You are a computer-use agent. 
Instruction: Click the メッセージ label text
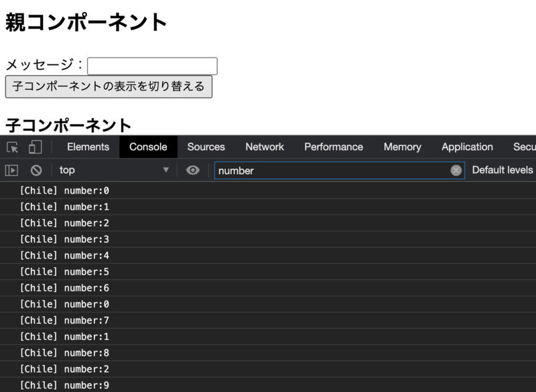44,64
